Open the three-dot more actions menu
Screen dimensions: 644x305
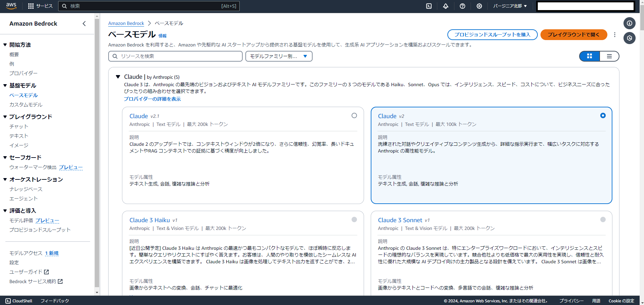click(615, 35)
